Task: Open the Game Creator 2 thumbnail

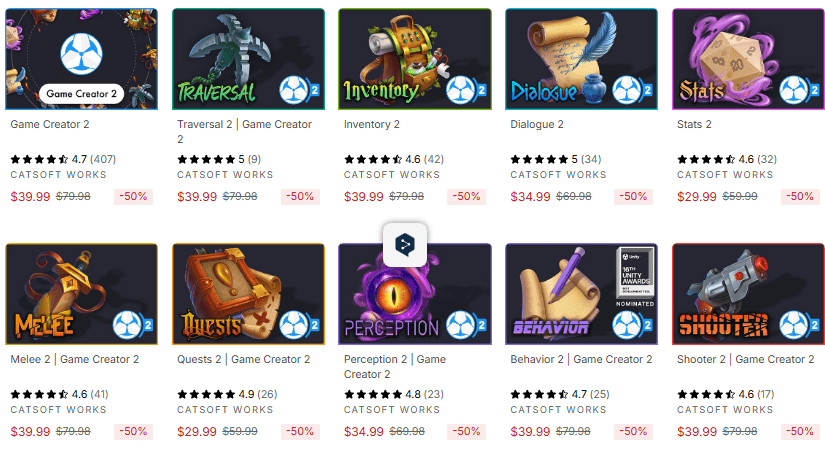Action: coord(82,59)
